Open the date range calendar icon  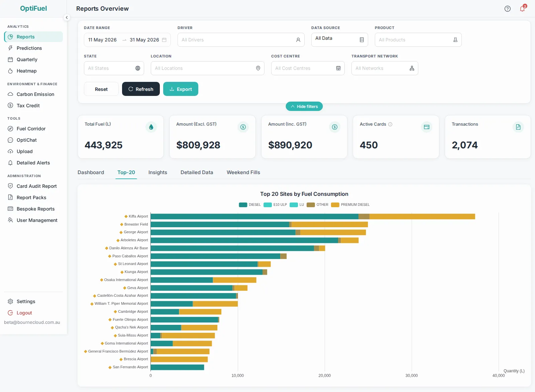point(164,40)
